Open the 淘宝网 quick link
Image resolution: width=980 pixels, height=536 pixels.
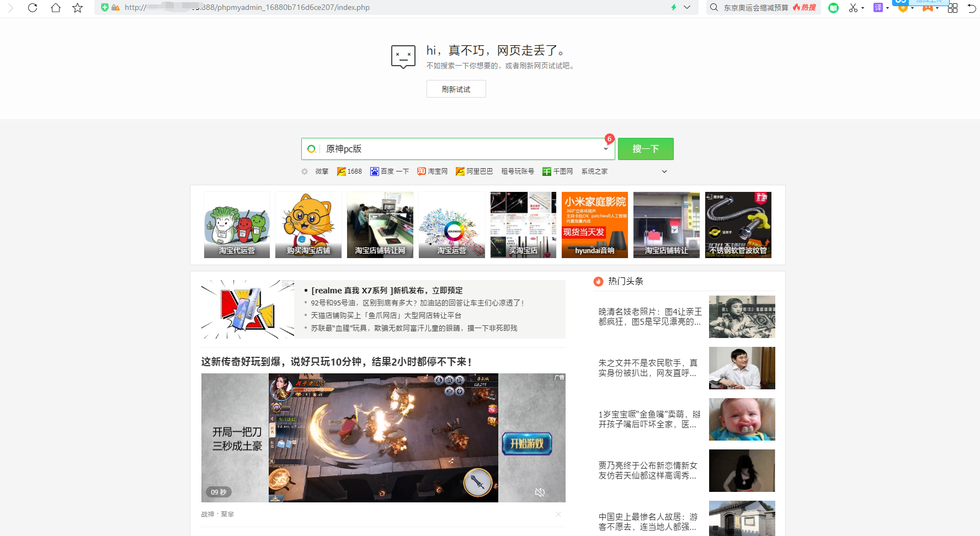click(433, 171)
